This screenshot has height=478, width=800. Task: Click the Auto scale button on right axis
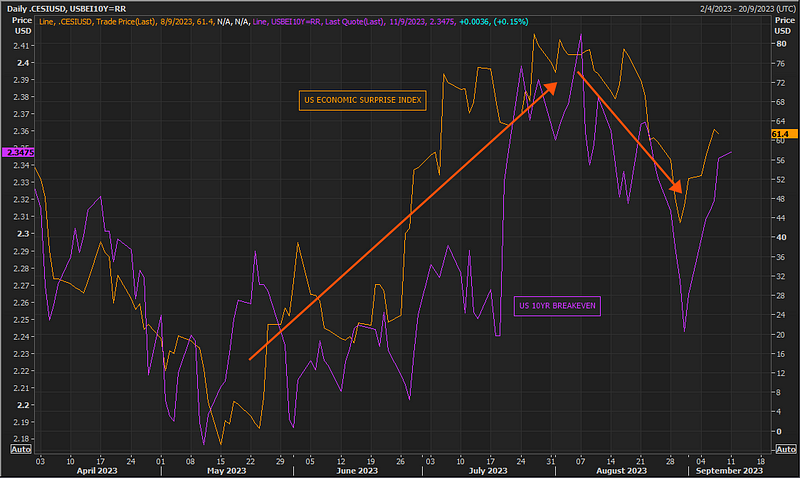pyautogui.click(x=785, y=449)
